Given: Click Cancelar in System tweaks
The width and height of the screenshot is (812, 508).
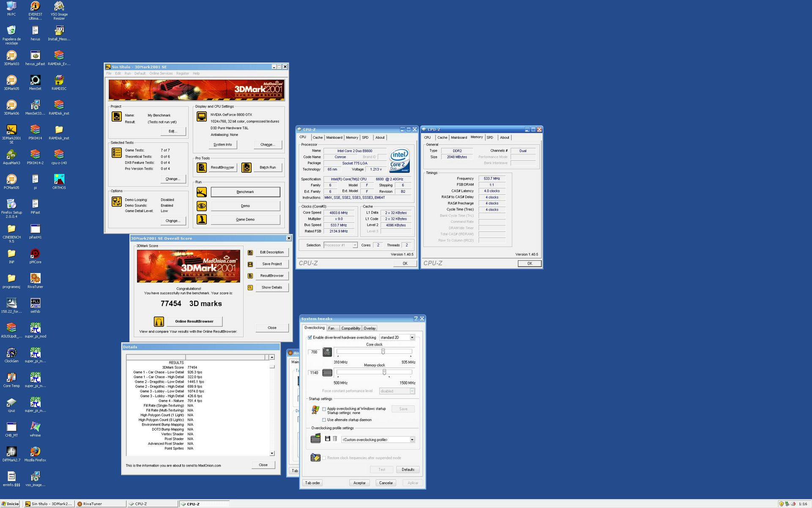Looking at the screenshot, I should point(386,483).
